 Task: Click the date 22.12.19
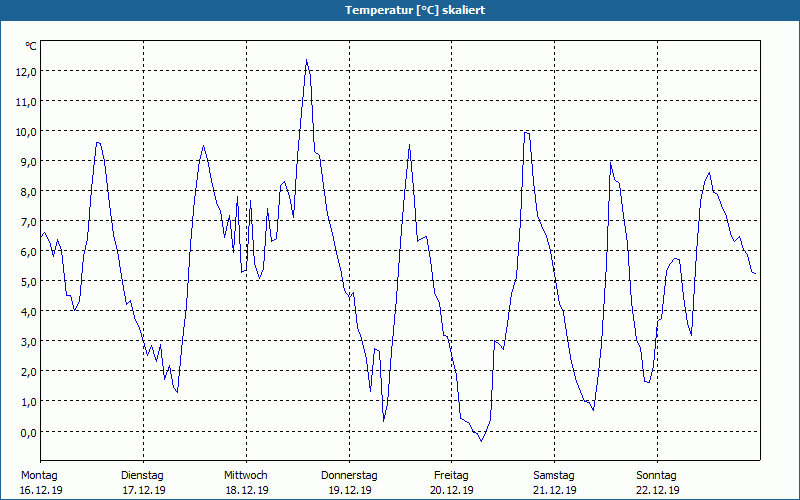pyautogui.click(x=658, y=490)
